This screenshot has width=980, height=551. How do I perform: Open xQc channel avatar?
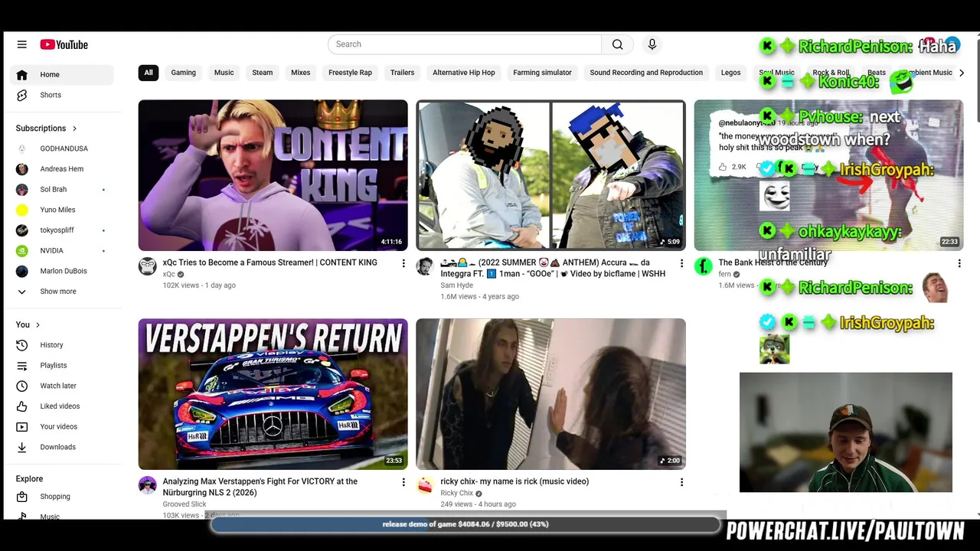coord(147,266)
